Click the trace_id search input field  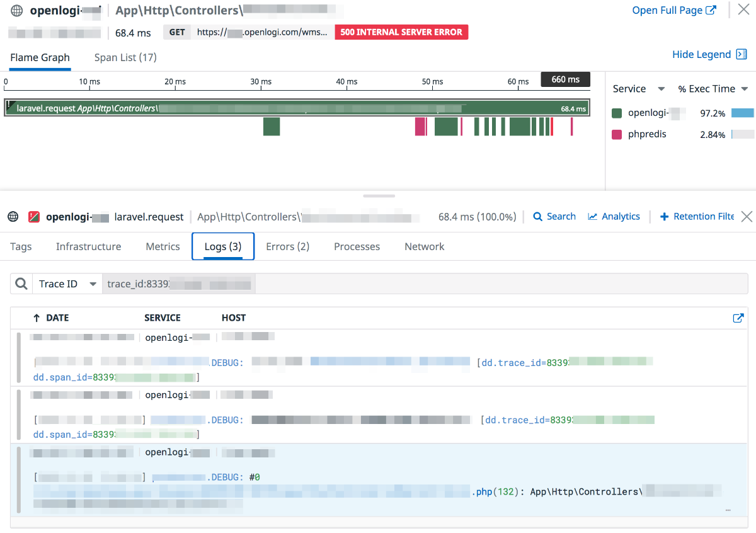(425, 284)
